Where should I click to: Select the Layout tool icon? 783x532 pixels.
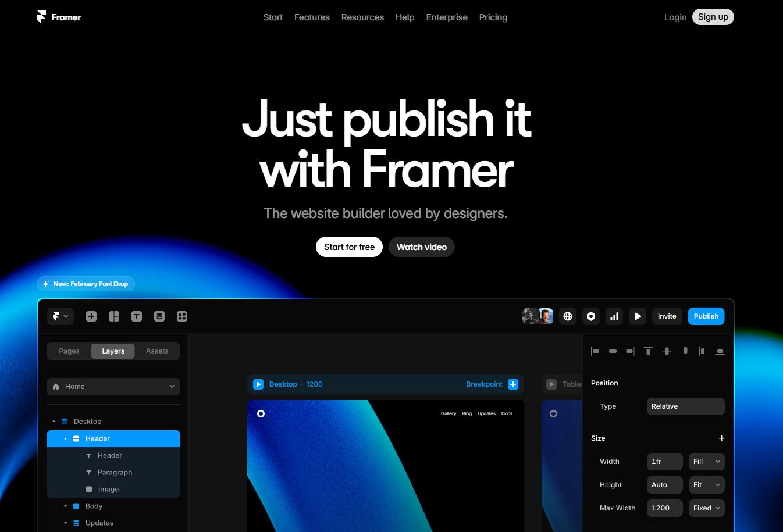coord(114,316)
